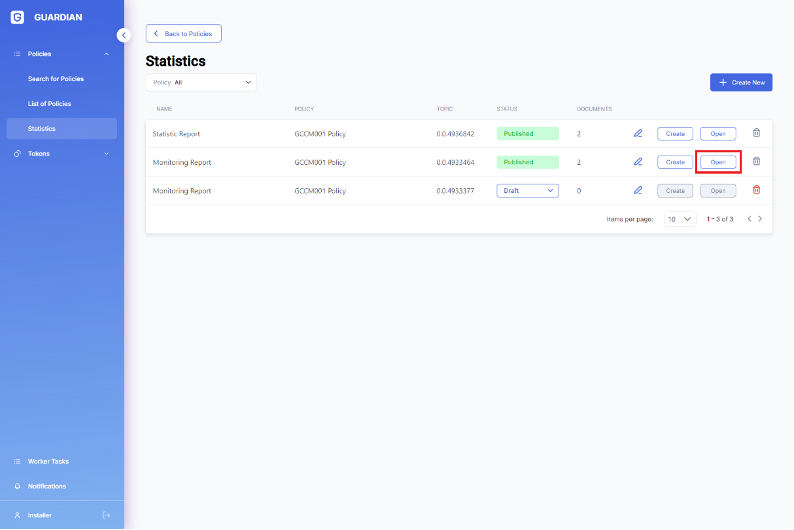794x530 pixels.
Task: Click the edit pencil for Statistic Report
Action: pyautogui.click(x=637, y=133)
